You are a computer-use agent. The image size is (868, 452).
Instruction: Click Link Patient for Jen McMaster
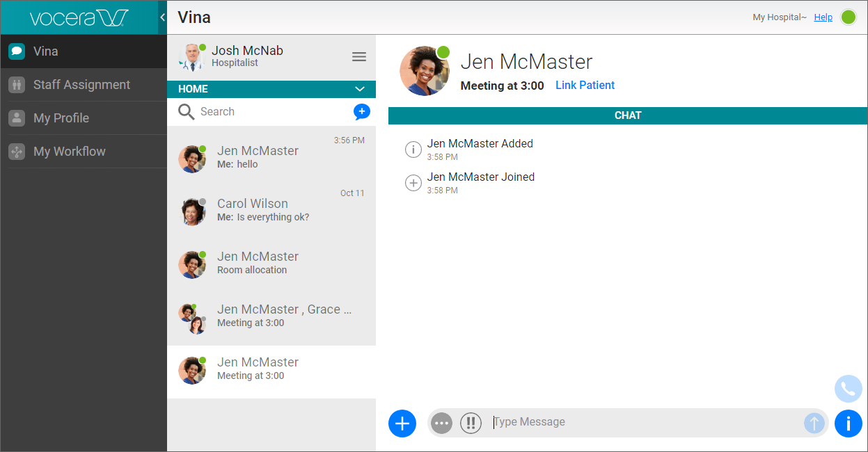(585, 85)
